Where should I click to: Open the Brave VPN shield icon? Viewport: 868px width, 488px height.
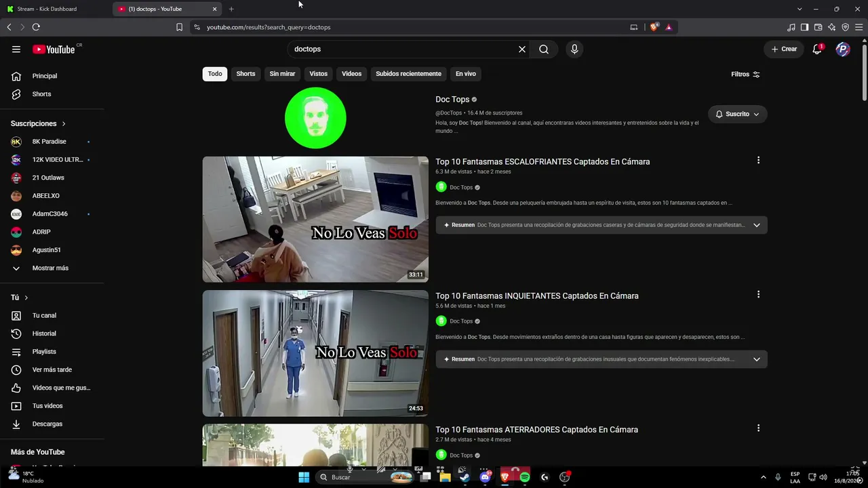click(x=846, y=27)
